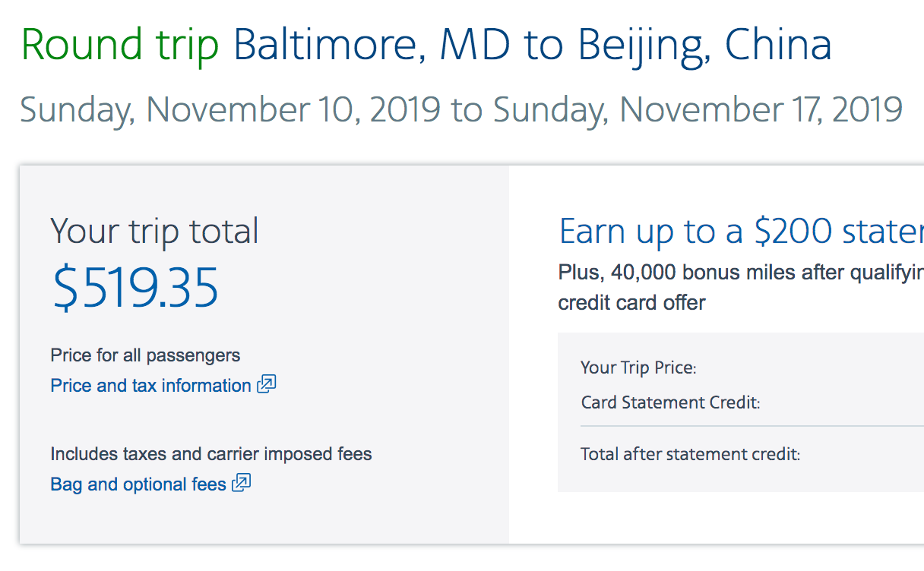This screenshot has height=571, width=924.
Task: Click the $519.35 trip total amount
Action: tap(135, 288)
